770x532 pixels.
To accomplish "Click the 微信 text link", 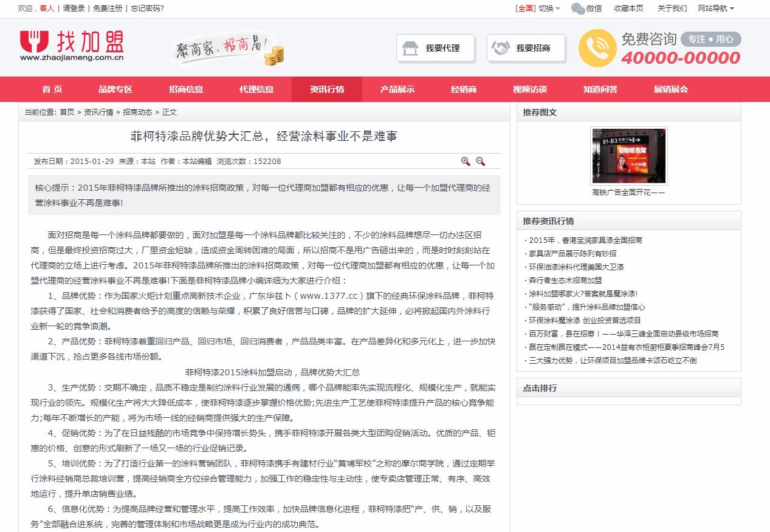I will point(594,9).
